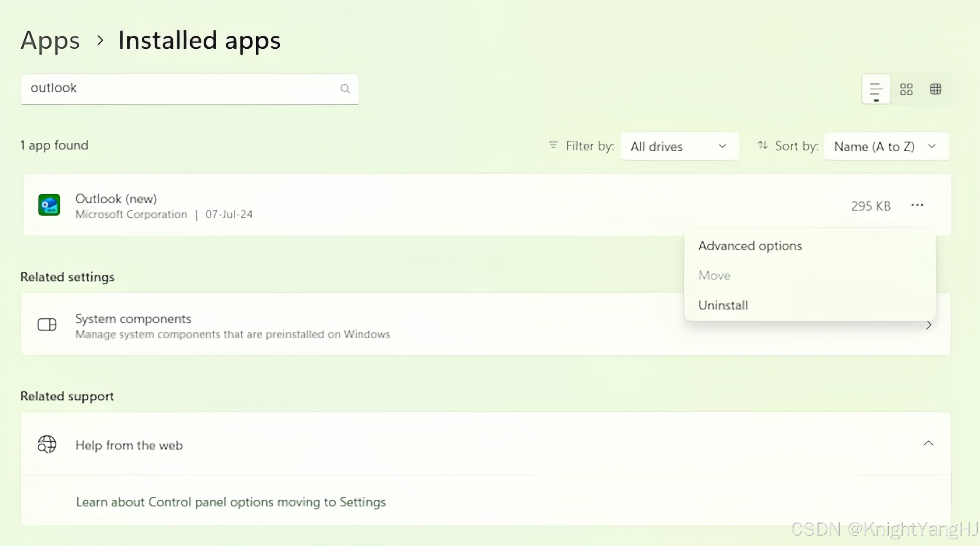
Task: Select Advanced options from the context menu
Action: (x=750, y=246)
